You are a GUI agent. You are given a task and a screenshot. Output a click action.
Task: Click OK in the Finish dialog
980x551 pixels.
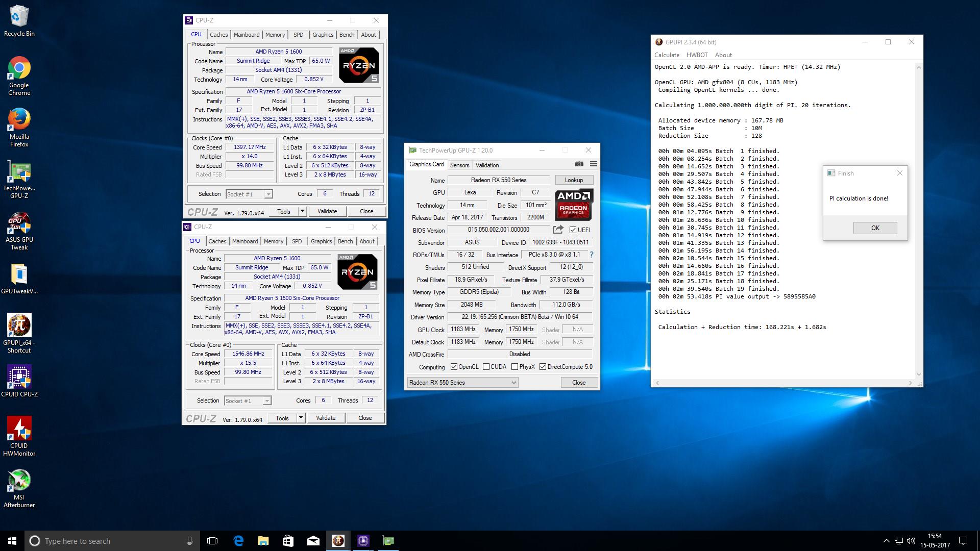pos(875,228)
